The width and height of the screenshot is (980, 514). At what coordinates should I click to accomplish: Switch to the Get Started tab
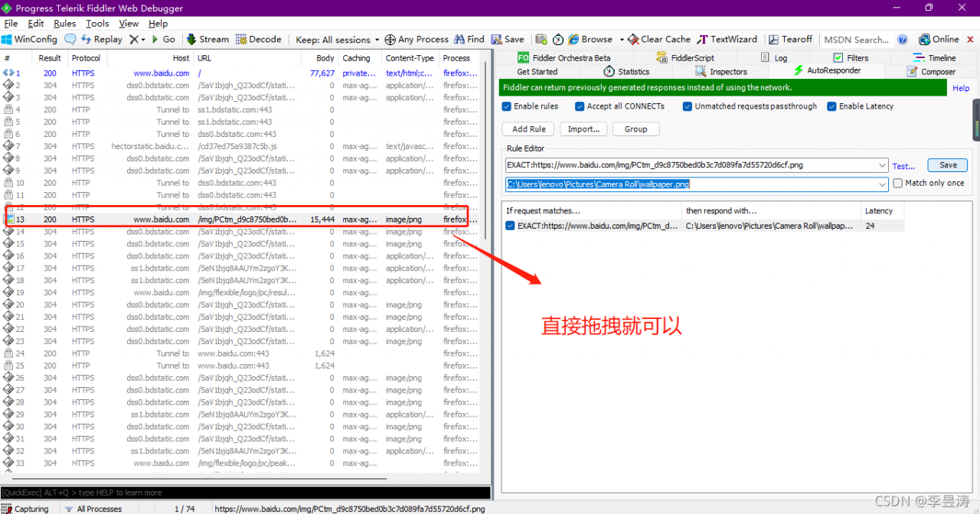pos(537,71)
